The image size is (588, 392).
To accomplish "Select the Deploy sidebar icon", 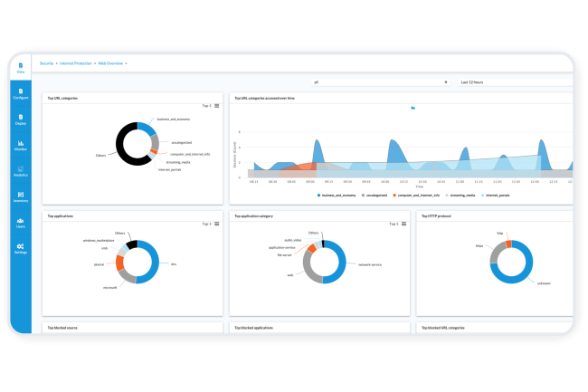I will click(20, 118).
